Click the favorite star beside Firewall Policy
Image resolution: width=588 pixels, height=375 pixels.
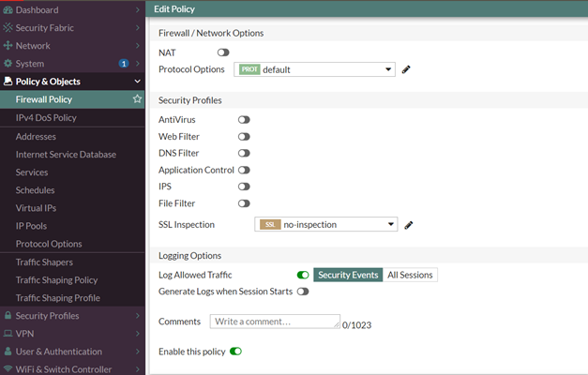[137, 99]
